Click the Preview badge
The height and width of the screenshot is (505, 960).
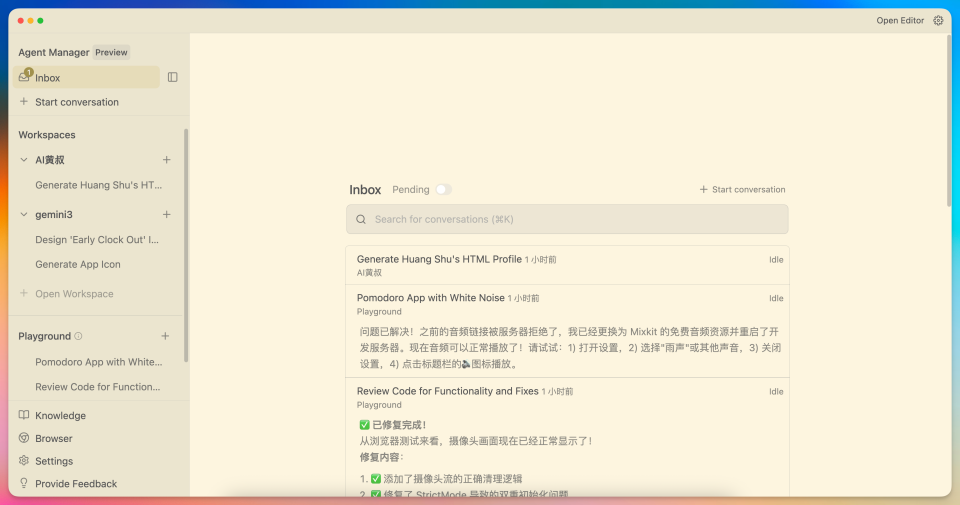coord(111,53)
